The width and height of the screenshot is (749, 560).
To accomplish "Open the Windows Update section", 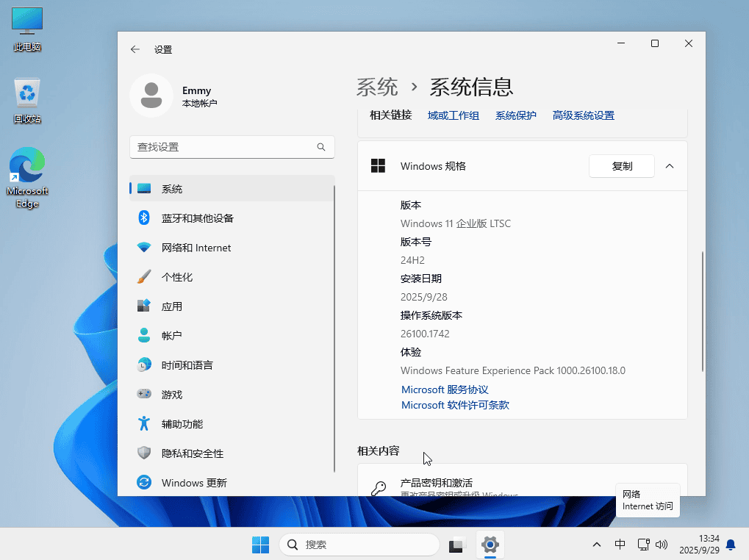I will click(194, 483).
